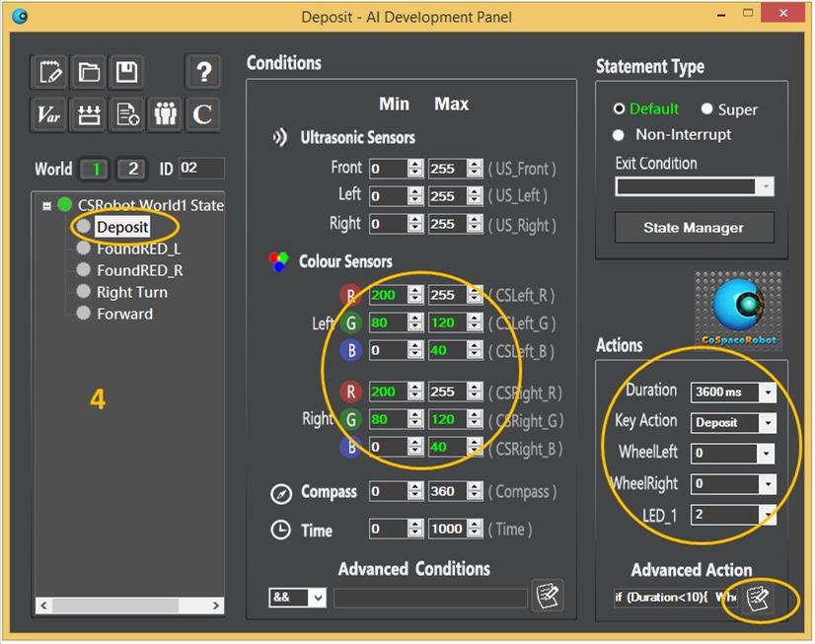Image resolution: width=815 pixels, height=644 pixels.
Task: Open the Advanced Conditions editor icon
Action: click(x=547, y=596)
